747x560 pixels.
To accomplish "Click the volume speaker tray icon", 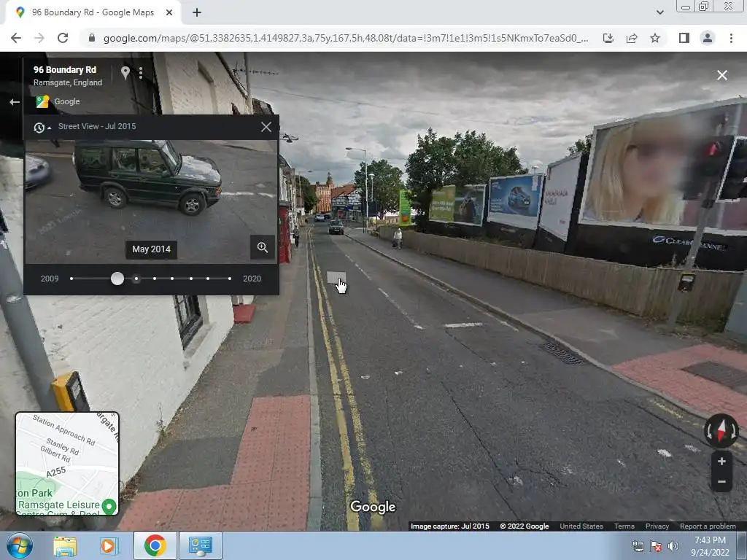I will click(673, 546).
